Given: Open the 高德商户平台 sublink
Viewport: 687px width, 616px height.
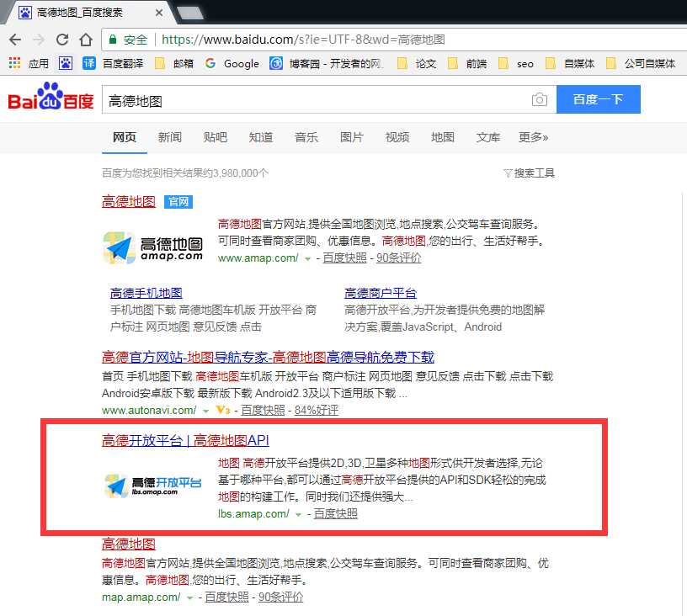Looking at the screenshot, I should pyautogui.click(x=381, y=293).
